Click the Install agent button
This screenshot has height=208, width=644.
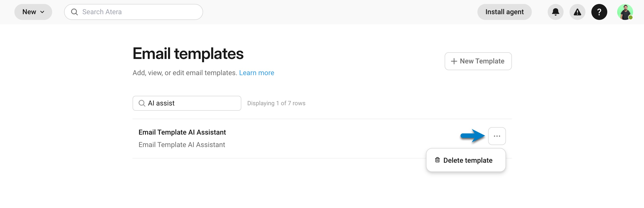coord(504,12)
